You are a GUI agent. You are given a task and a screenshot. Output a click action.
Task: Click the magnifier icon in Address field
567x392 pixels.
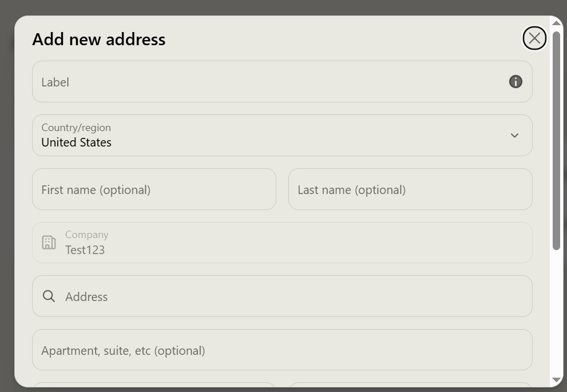click(49, 296)
